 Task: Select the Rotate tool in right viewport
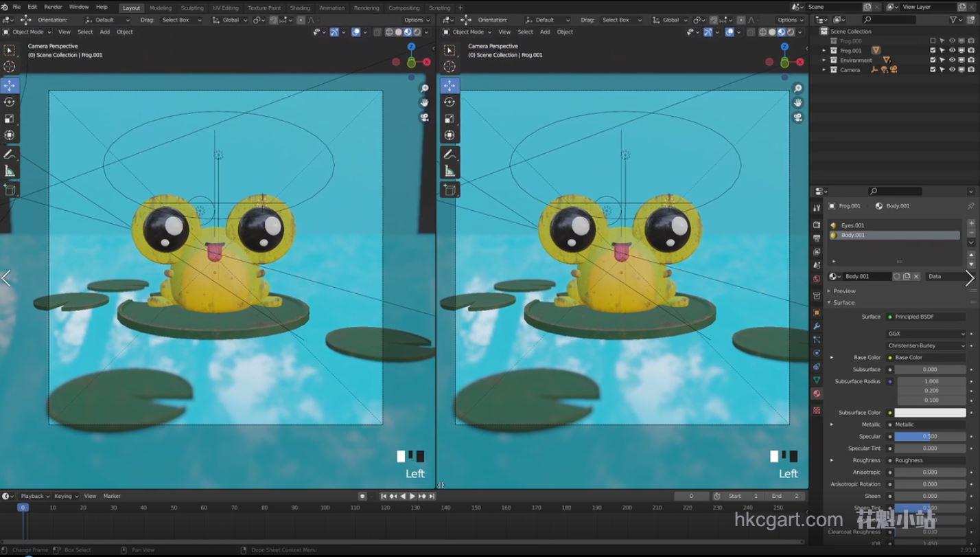tap(450, 102)
